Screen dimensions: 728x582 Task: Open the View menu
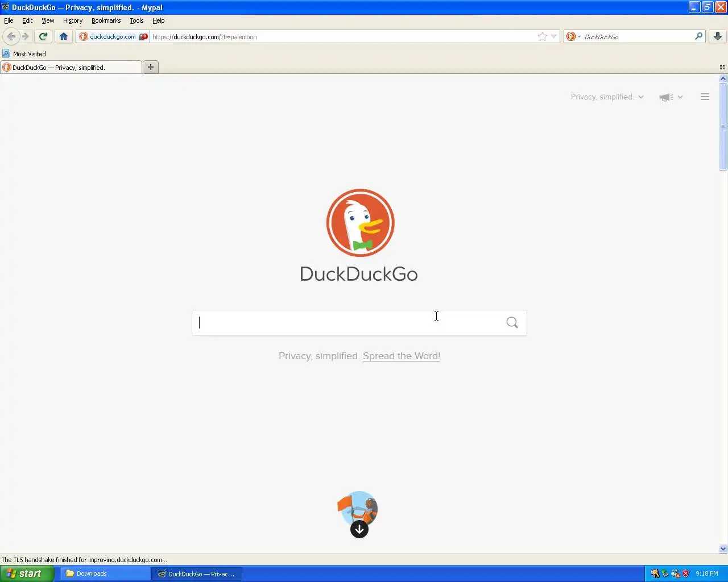point(48,20)
